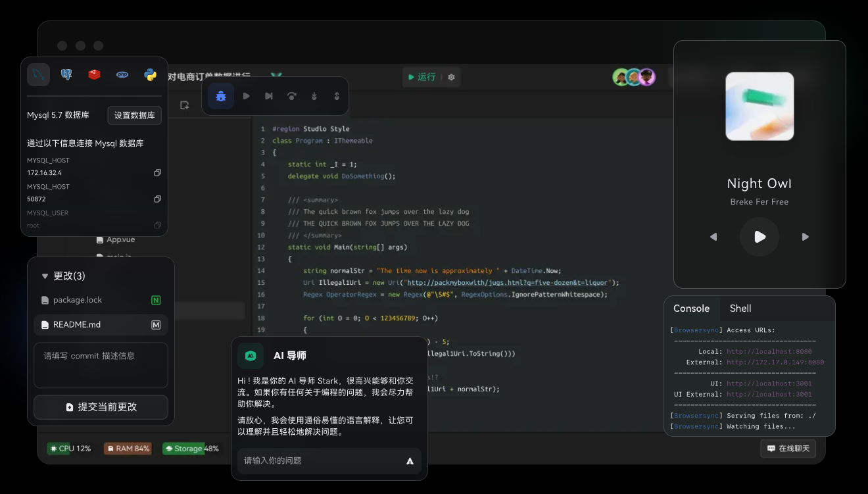The image size is (868, 494).
Task: Switch to the Console tab
Action: click(691, 309)
